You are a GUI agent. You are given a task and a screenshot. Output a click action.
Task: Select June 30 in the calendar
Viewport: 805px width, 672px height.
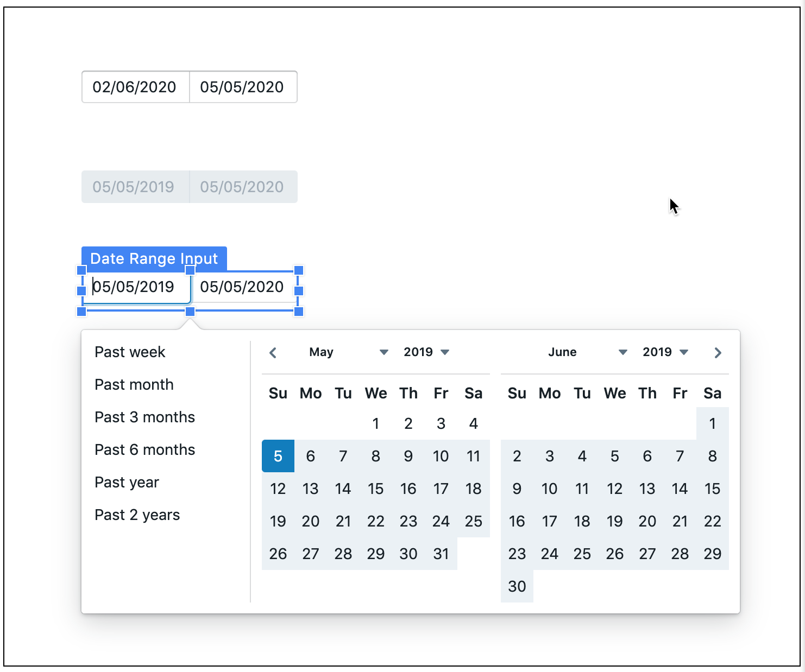[517, 586]
